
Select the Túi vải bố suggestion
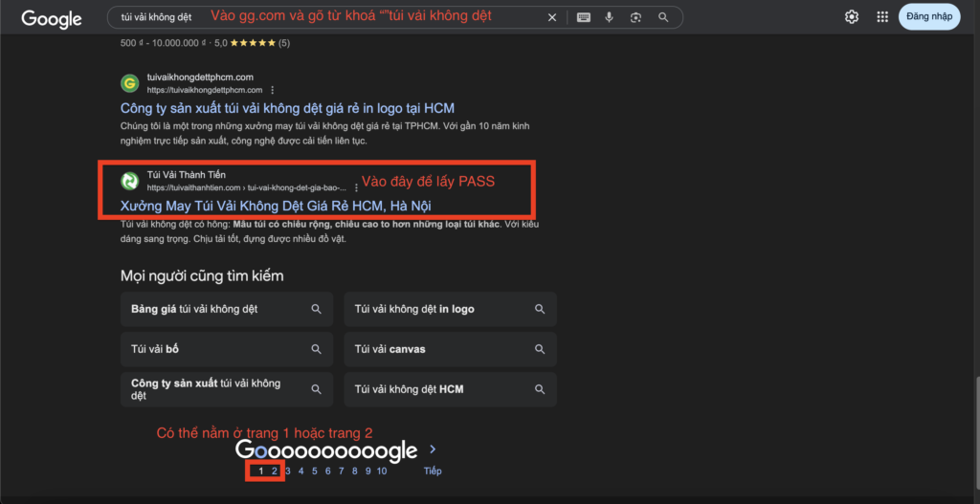click(227, 349)
